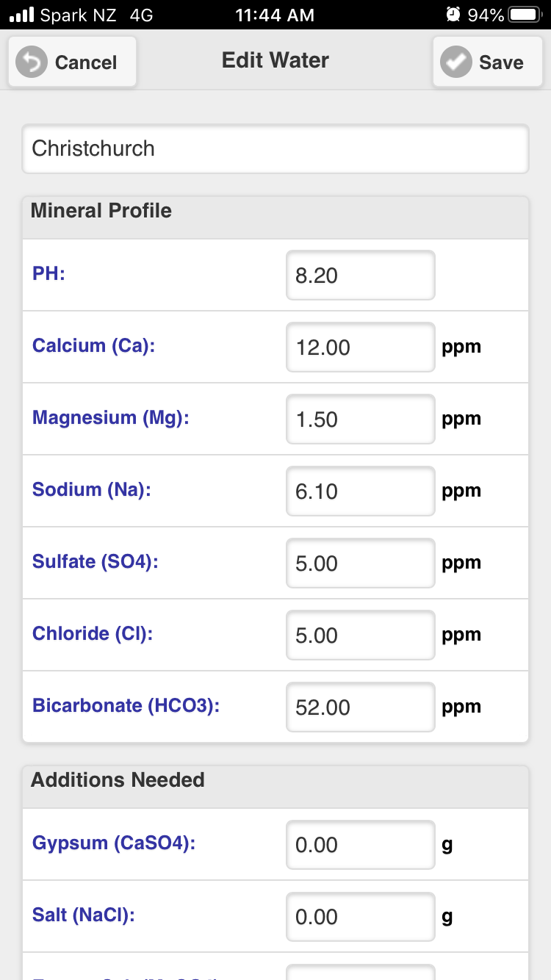This screenshot has width=551, height=980.
Task: Tap the Save checkmark icon
Action: tap(456, 62)
